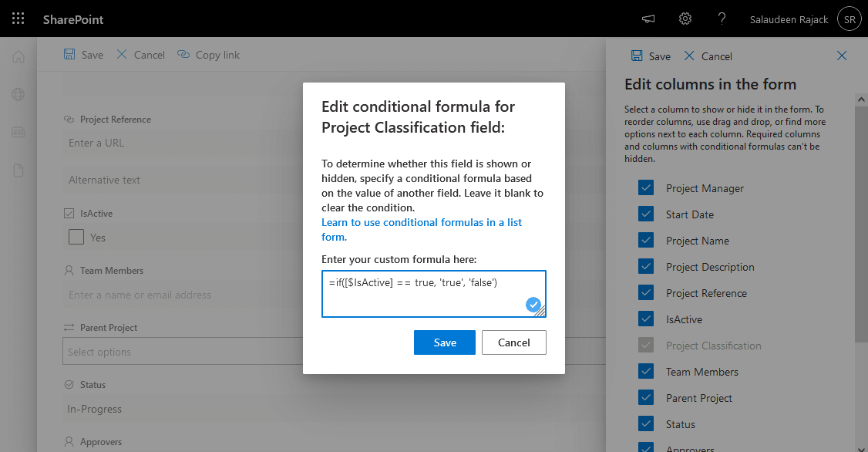Uncheck the Status column checkbox
This screenshot has width=868, height=452.
pyautogui.click(x=646, y=423)
